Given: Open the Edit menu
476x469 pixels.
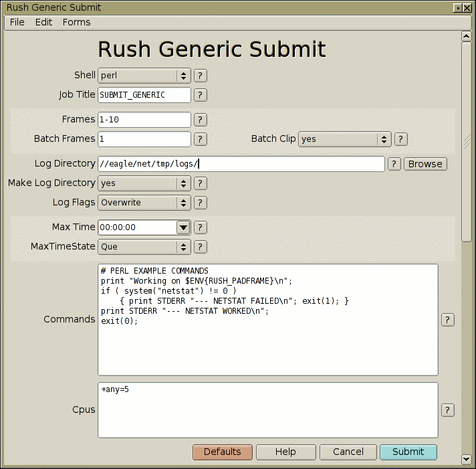Looking at the screenshot, I should pyautogui.click(x=43, y=22).
